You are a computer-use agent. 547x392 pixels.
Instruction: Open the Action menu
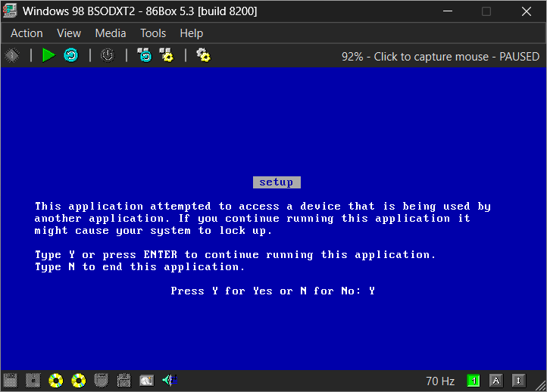[x=27, y=33]
